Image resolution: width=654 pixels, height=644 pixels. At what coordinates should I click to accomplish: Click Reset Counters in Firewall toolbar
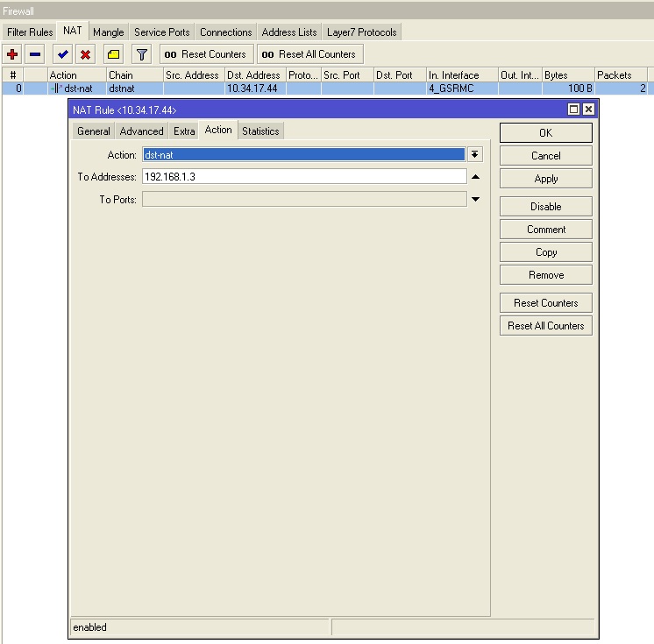click(x=207, y=54)
